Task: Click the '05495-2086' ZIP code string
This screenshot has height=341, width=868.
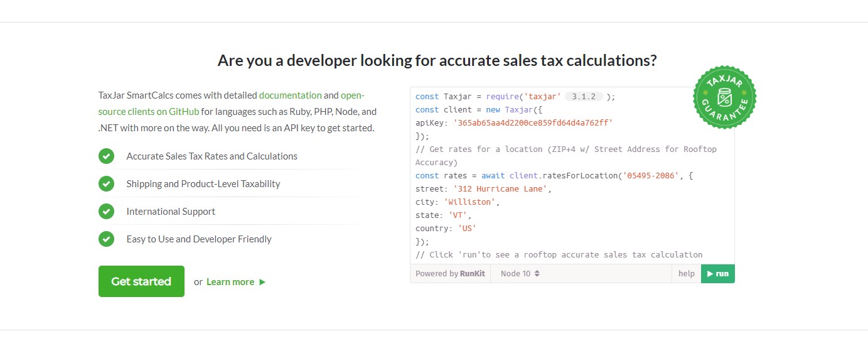Action: tap(650, 176)
